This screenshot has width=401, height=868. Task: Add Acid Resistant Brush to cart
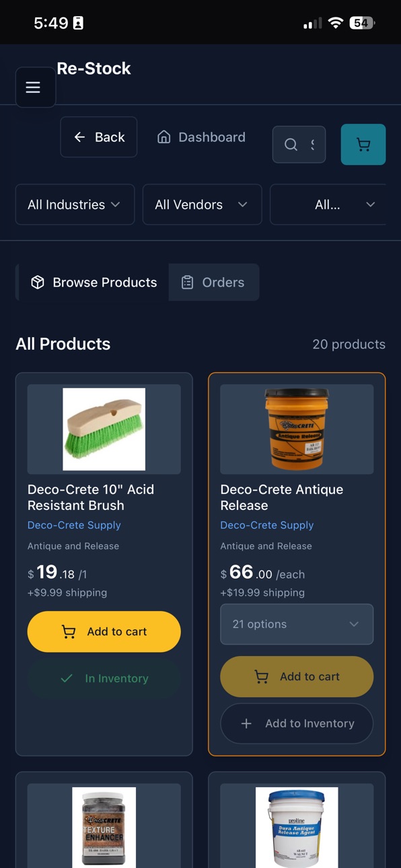click(104, 632)
